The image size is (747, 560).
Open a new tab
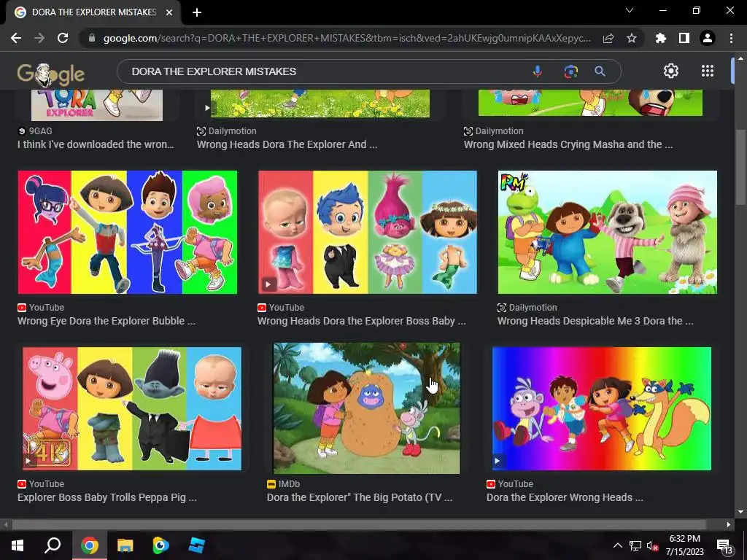[x=197, y=13]
